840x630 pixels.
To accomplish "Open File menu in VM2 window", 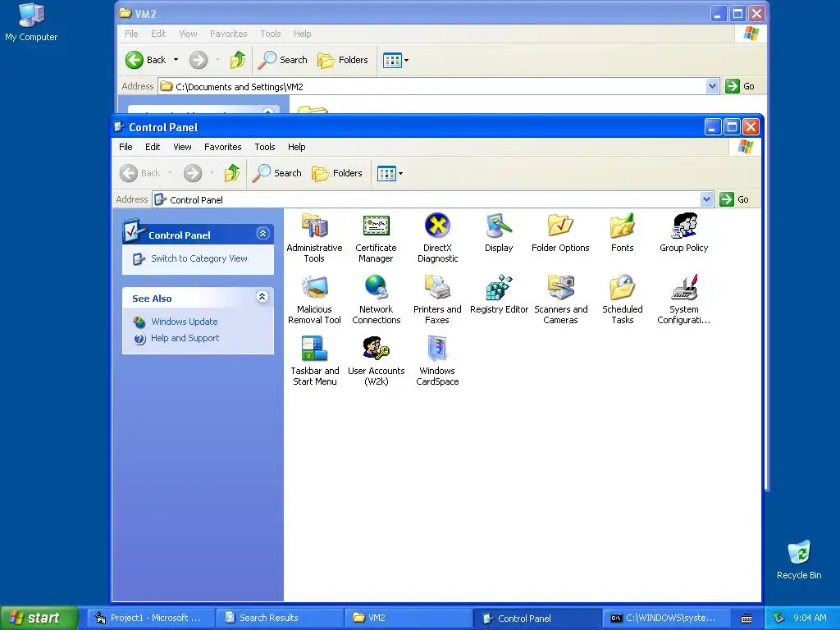I will pos(131,34).
